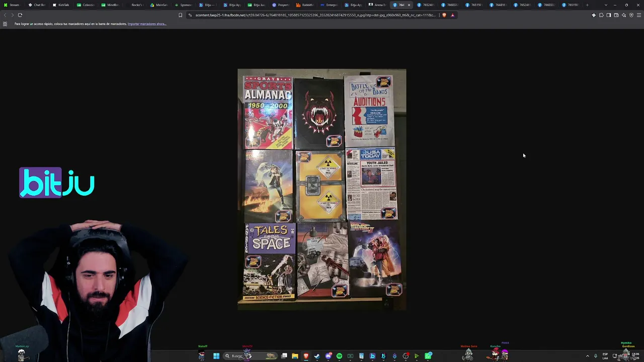
Task: Open File Explorer from the taskbar
Action: tap(295, 356)
